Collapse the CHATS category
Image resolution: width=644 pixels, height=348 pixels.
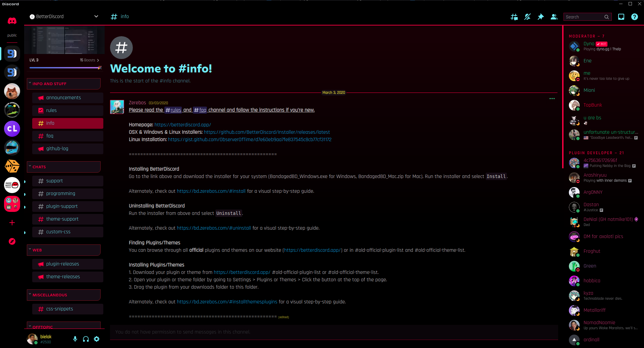(64, 167)
